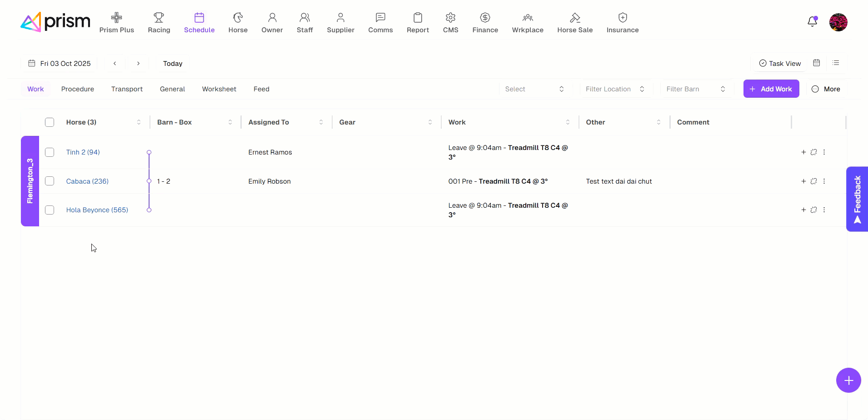Open the Worksheet tab
Image resolution: width=868 pixels, height=420 pixels.
click(x=219, y=89)
